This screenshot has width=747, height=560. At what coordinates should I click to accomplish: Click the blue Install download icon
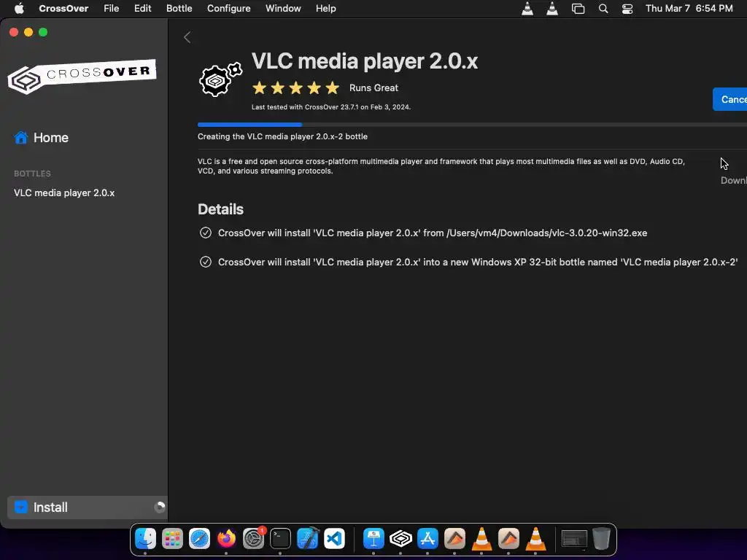click(21, 507)
